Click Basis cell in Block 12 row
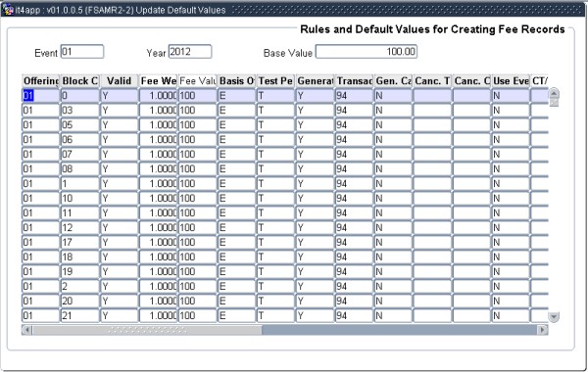This screenshot has height=372, width=588. pos(236,228)
